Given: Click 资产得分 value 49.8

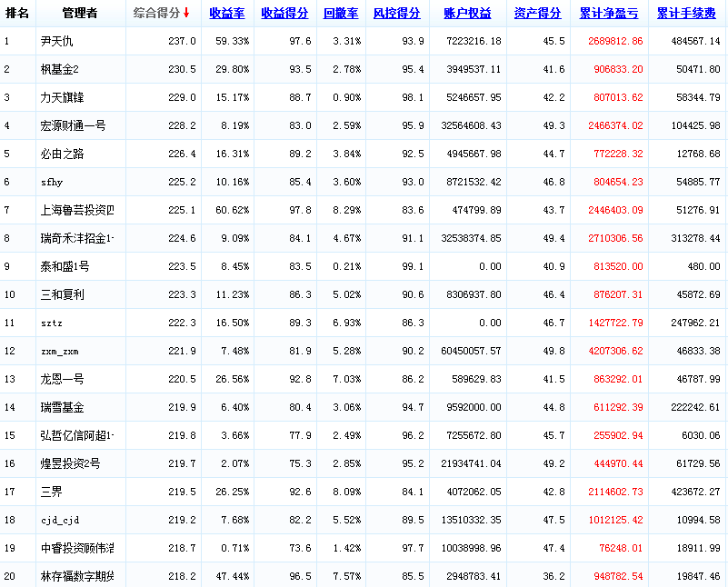Looking at the screenshot, I should tap(553, 352).
